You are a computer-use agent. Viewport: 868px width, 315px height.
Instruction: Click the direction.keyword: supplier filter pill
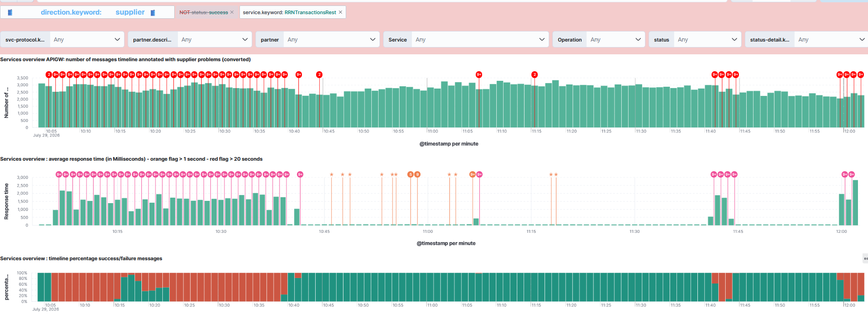(87, 12)
